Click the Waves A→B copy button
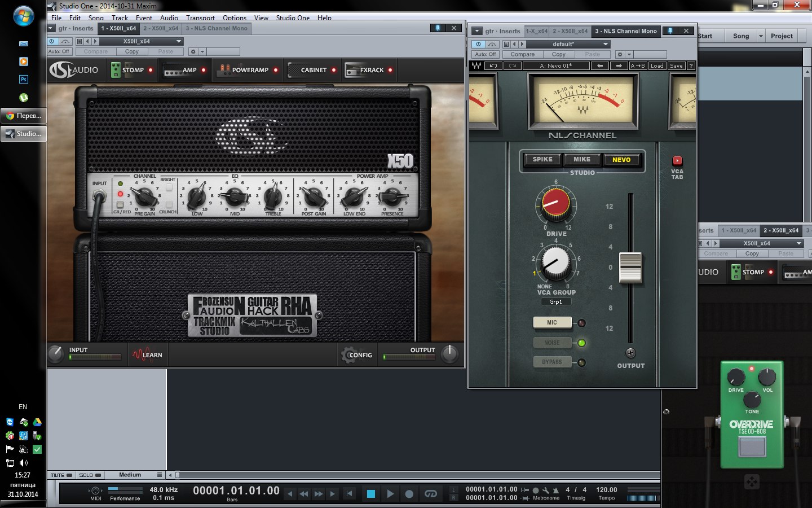 tap(638, 65)
